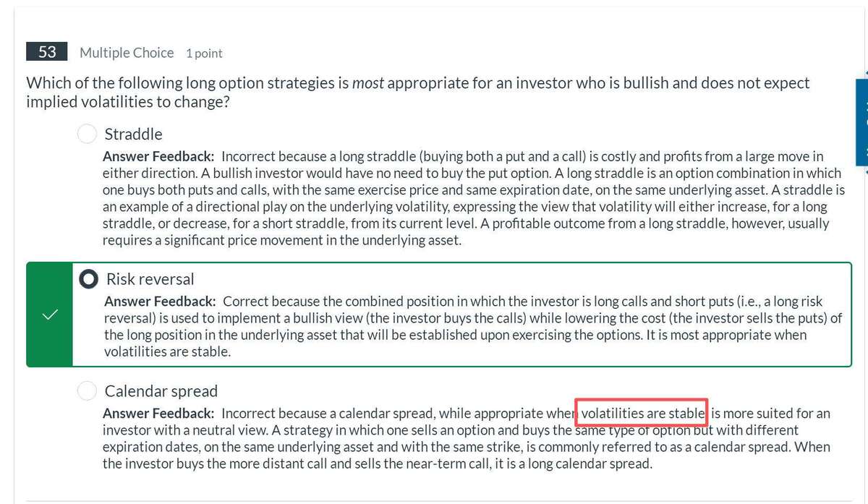
Task: Click the "Calendar spread" answer option label
Action: pyautogui.click(x=161, y=391)
